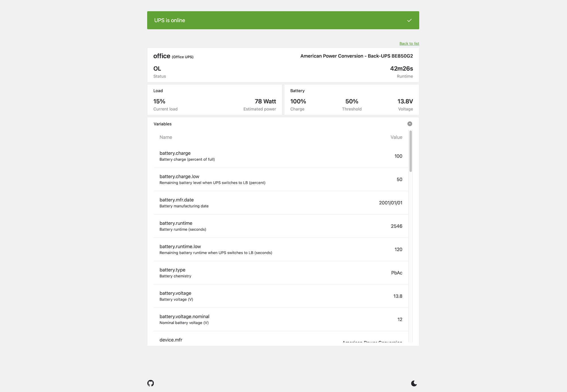Click the OL status reading
Image resolution: width=567 pixels, height=392 pixels.
157,69
